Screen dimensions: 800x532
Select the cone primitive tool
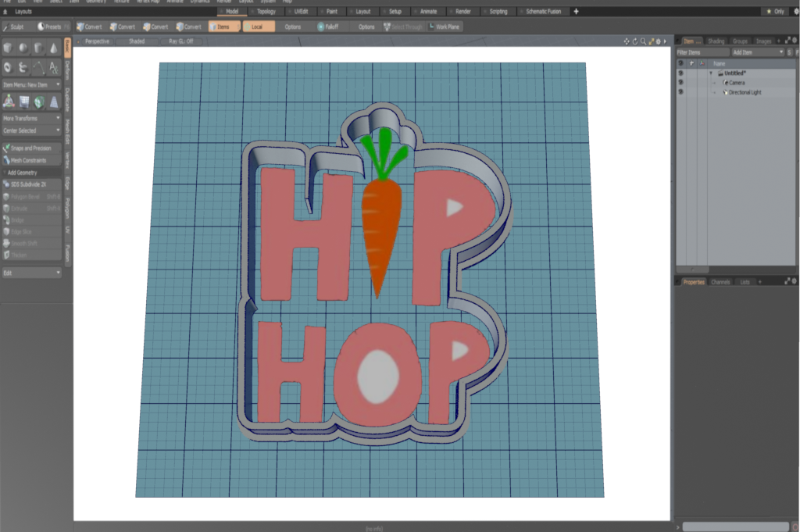tap(53, 48)
